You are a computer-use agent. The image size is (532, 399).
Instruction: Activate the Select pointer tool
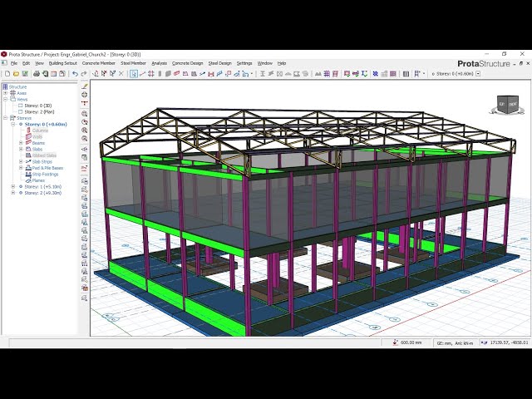pos(134,74)
